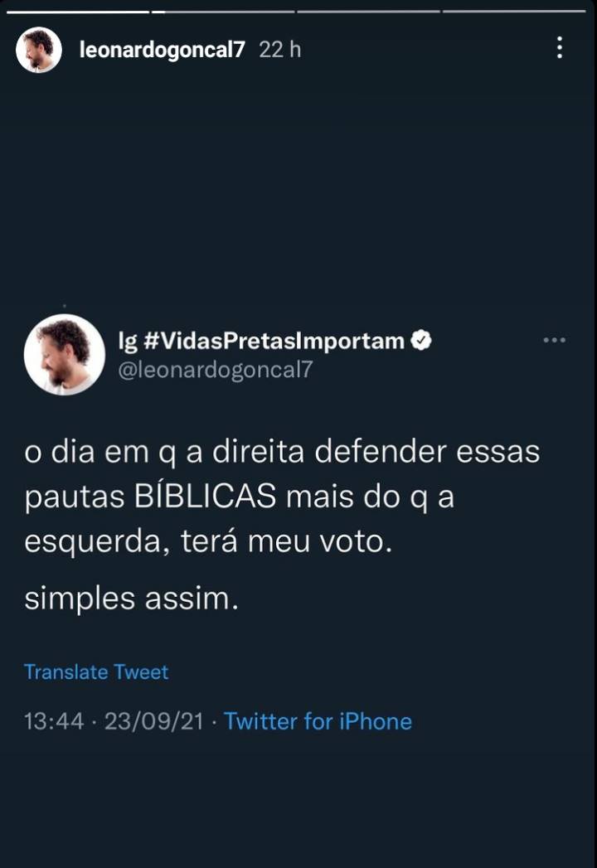
Task: Click the tweet author's avatar photo
Action: (x=65, y=355)
